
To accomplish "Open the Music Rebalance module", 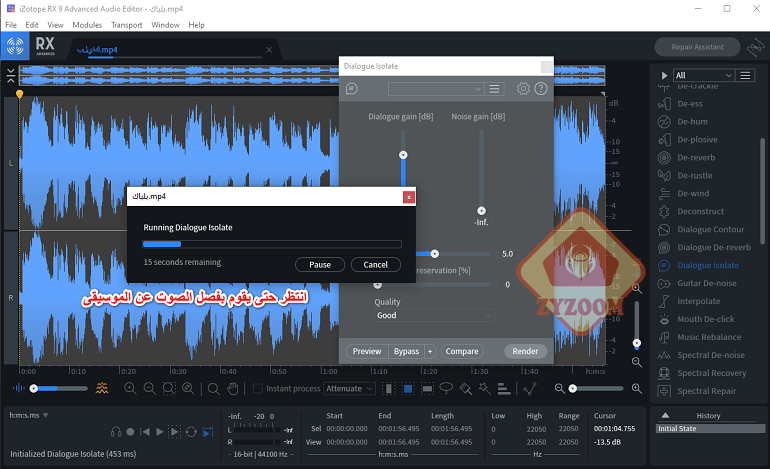I will pos(710,337).
